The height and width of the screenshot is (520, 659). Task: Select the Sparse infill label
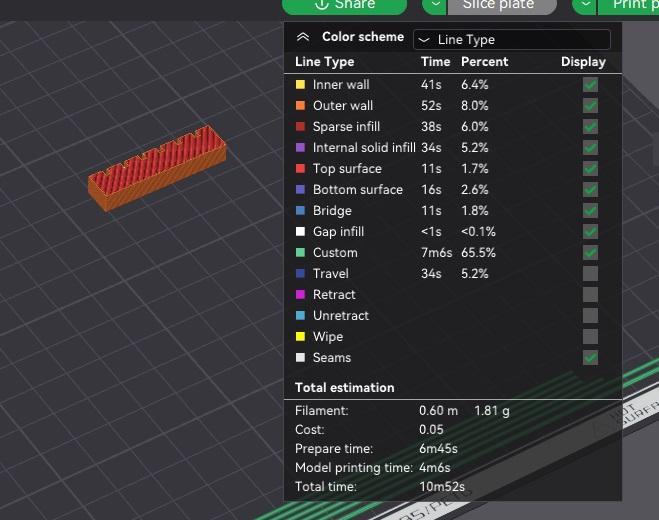click(346, 127)
